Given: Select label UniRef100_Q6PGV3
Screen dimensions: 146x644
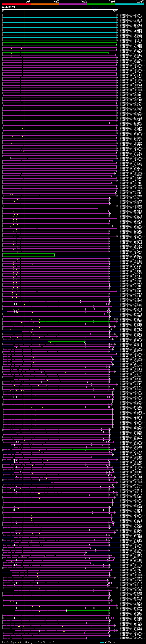Looking at the screenshot, I should [131, 361].
